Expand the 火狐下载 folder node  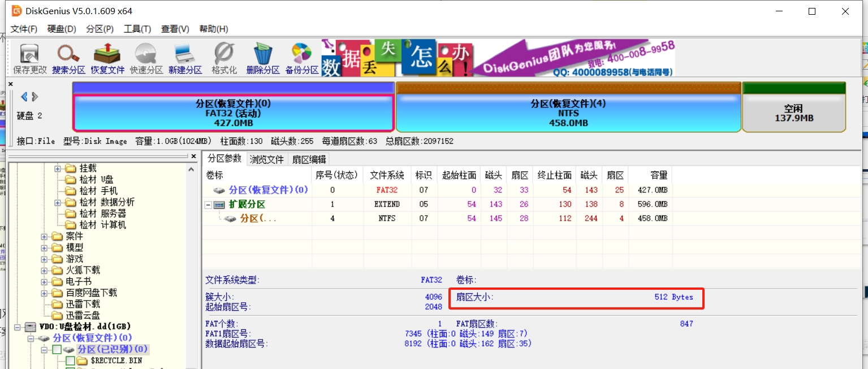[x=44, y=270]
